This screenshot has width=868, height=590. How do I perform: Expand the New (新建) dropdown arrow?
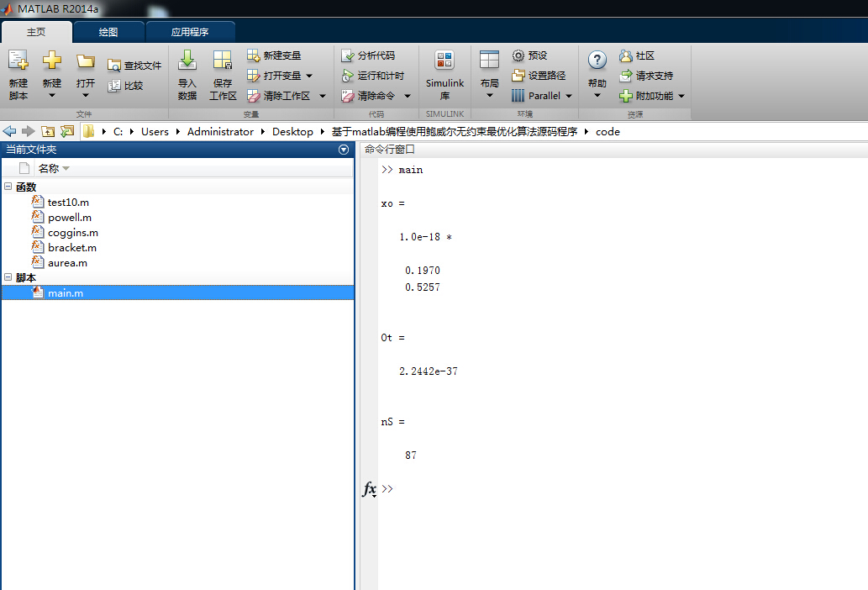coord(52,96)
